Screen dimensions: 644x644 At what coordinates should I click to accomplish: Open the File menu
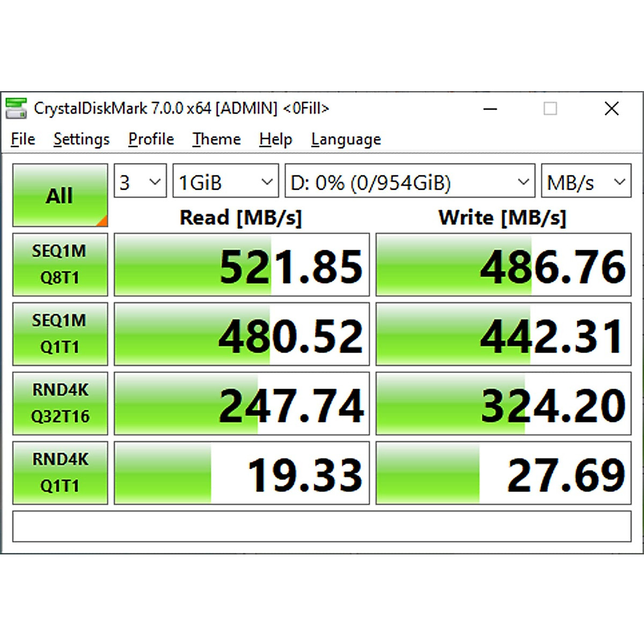(x=23, y=140)
